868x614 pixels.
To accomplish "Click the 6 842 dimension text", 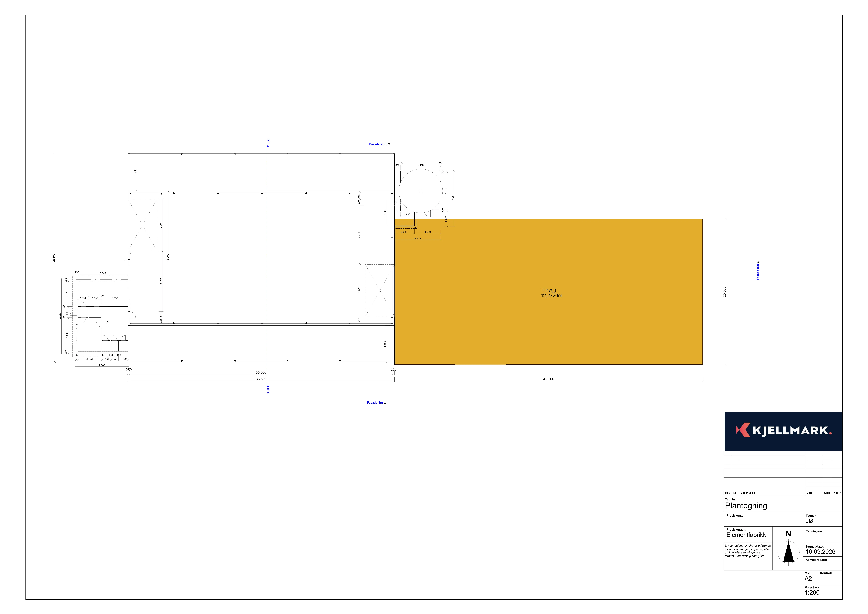I will pyautogui.click(x=103, y=273).
